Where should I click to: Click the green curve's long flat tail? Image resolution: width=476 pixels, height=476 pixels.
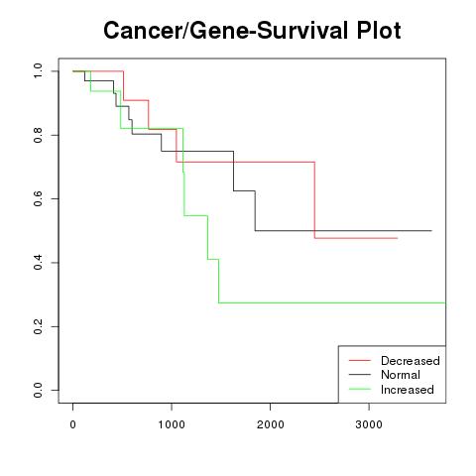[x=332, y=302]
